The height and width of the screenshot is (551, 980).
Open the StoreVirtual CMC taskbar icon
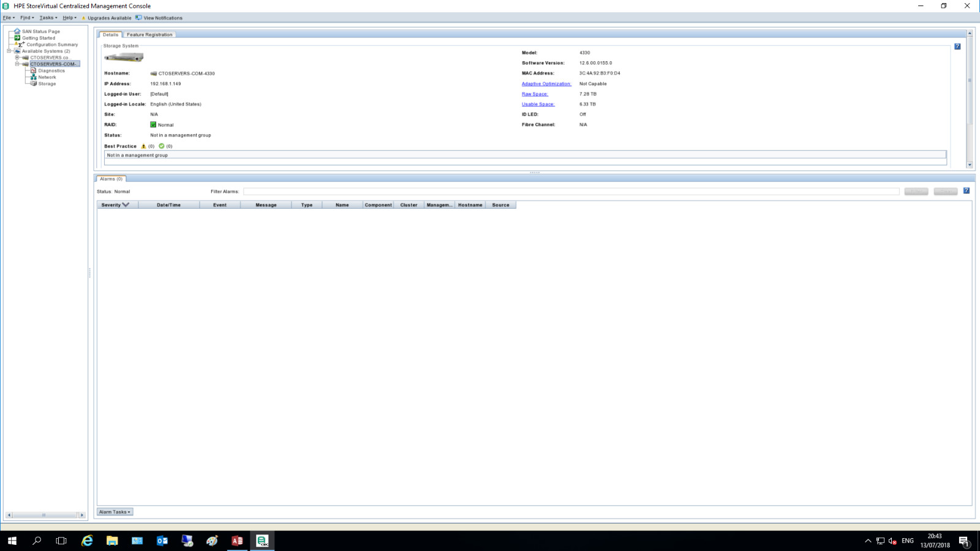(x=262, y=541)
